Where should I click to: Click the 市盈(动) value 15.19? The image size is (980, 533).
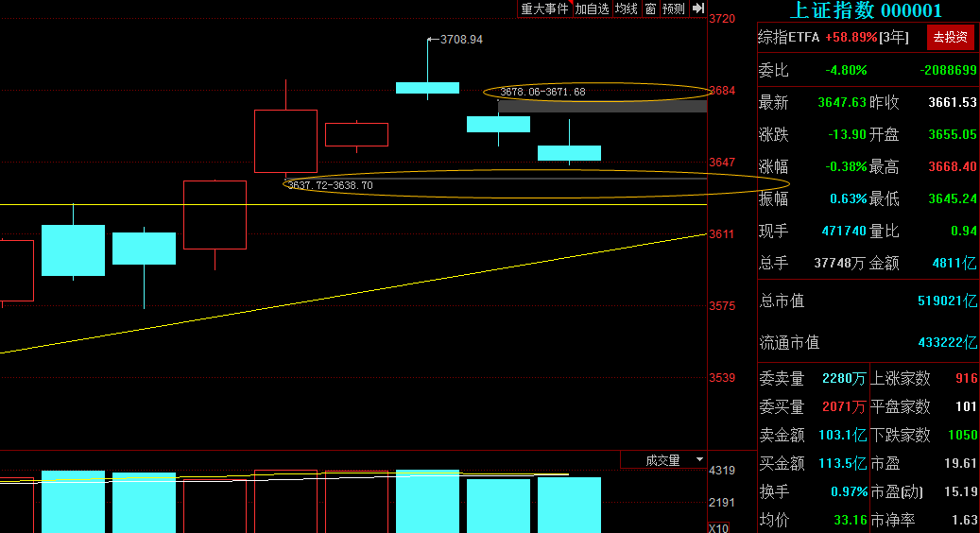click(960, 491)
